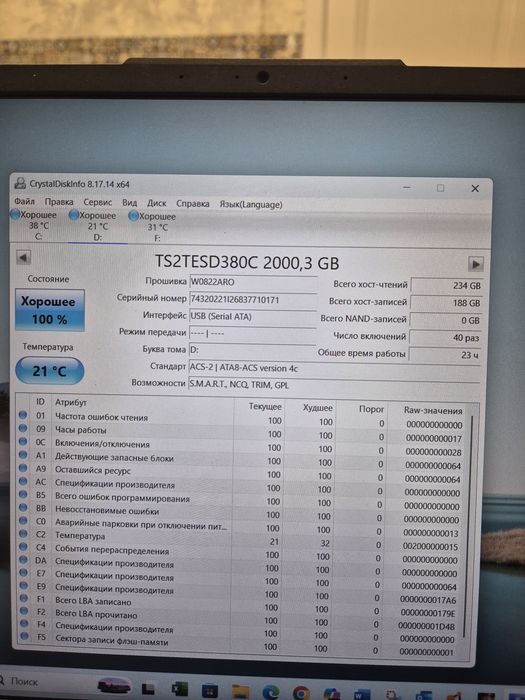
Task: Open Word from the taskbar
Action: (362, 695)
